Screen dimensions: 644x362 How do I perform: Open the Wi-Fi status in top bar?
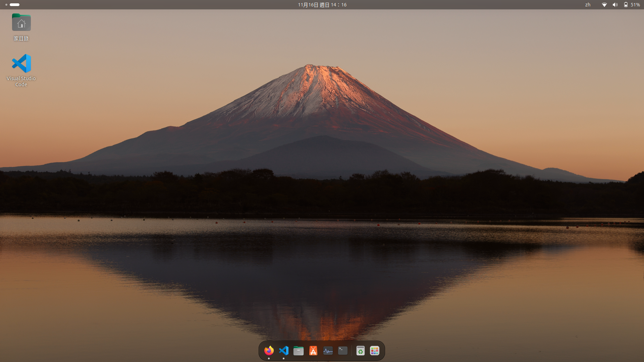coord(604,5)
